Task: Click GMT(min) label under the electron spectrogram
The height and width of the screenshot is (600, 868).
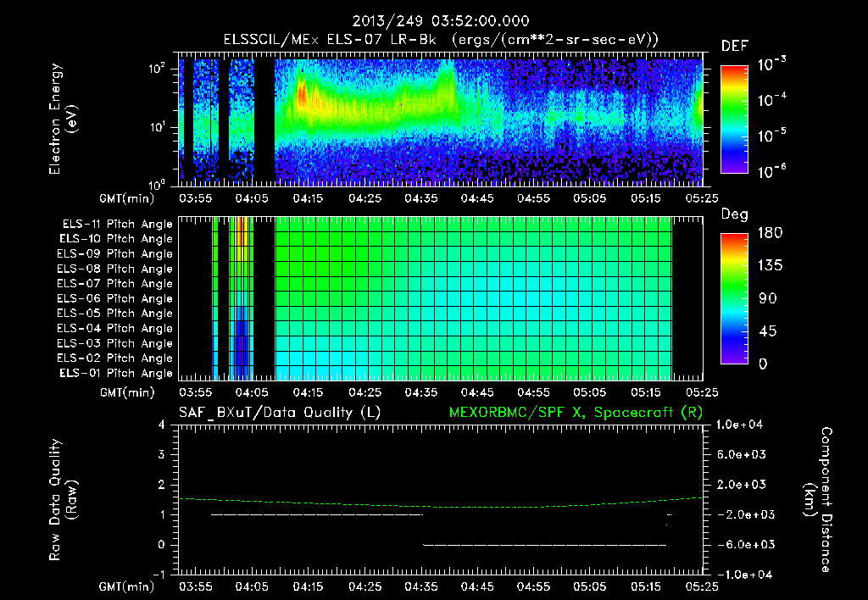Action: tap(127, 198)
